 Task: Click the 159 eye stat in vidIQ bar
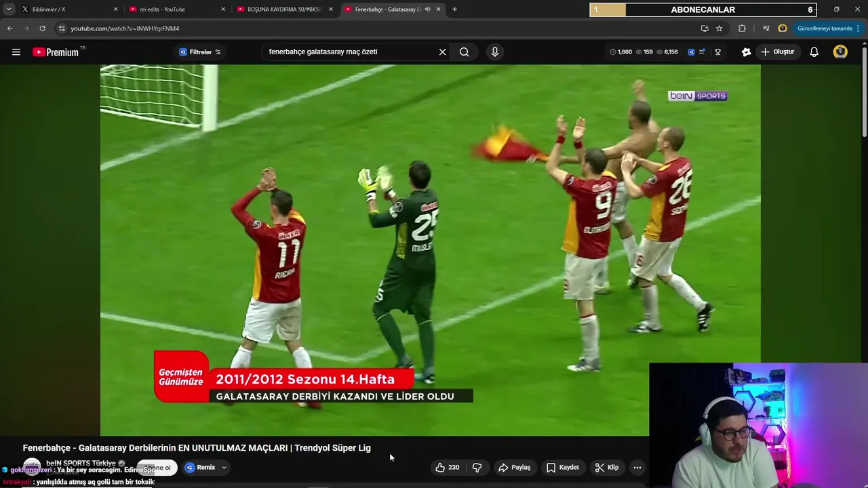pyautogui.click(x=644, y=52)
